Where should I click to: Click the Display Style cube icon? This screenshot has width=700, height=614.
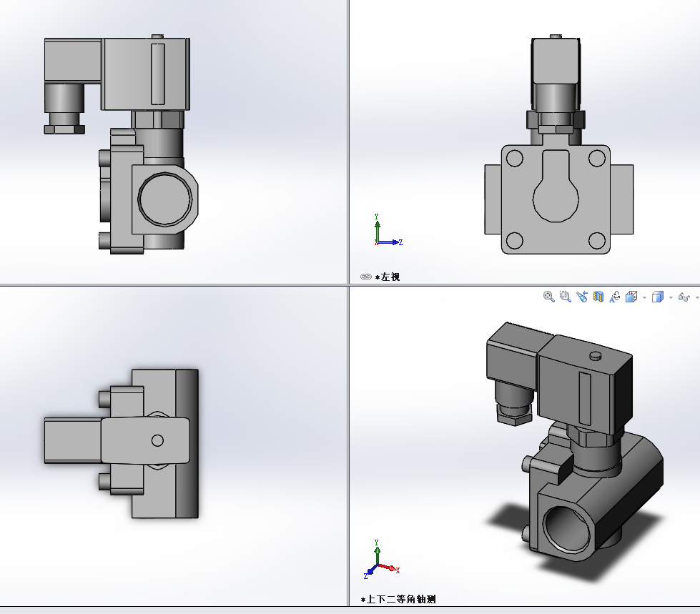click(658, 297)
